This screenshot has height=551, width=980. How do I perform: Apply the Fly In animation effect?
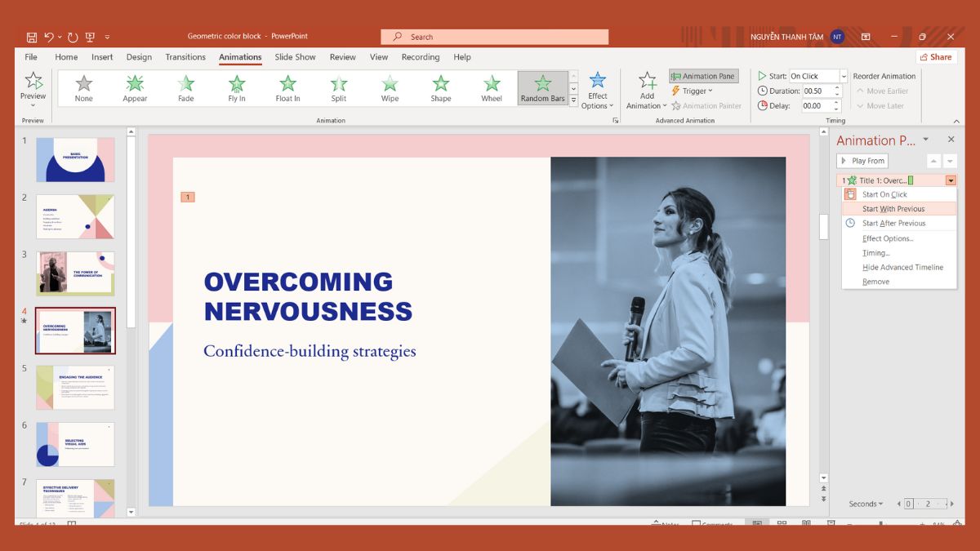pyautogui.click(x=236, y=86)
